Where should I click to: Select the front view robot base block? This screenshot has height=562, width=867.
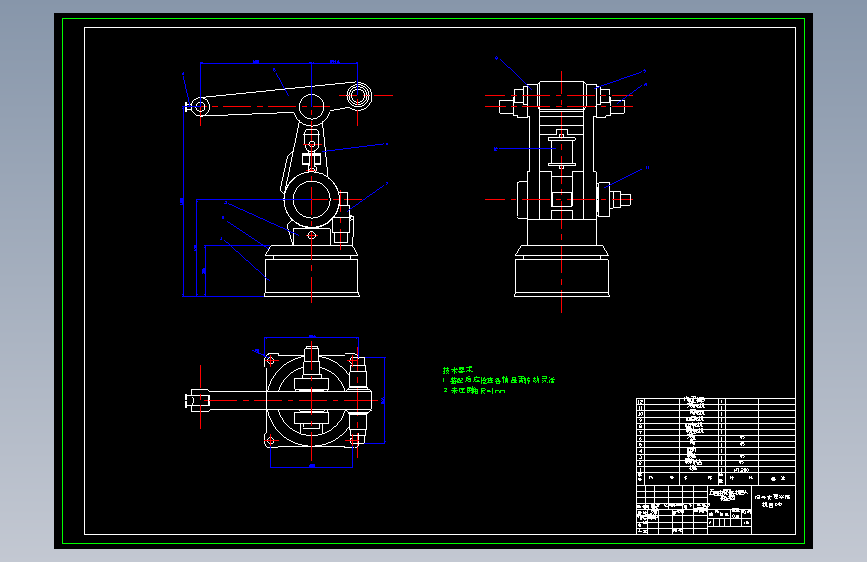pos(312,277)
